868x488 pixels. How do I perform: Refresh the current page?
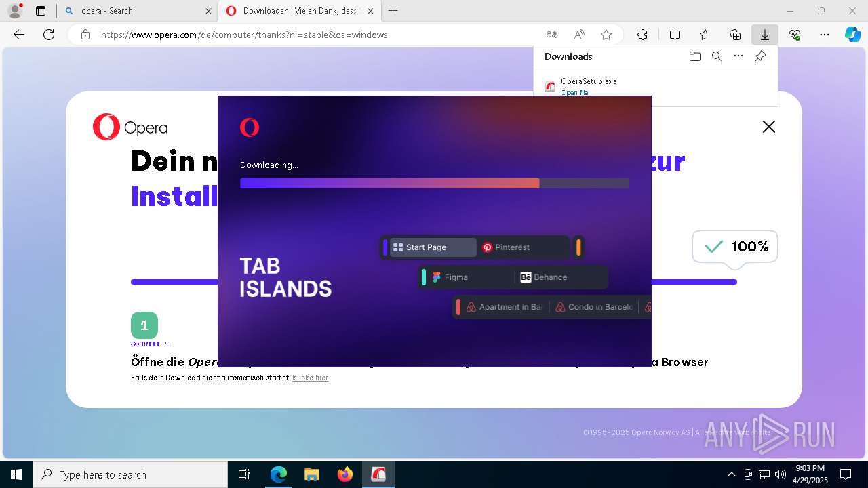coord(49,35)
